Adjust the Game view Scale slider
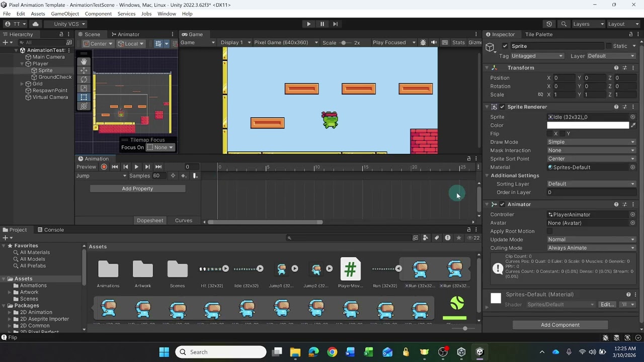 click(x=344, y=42)
